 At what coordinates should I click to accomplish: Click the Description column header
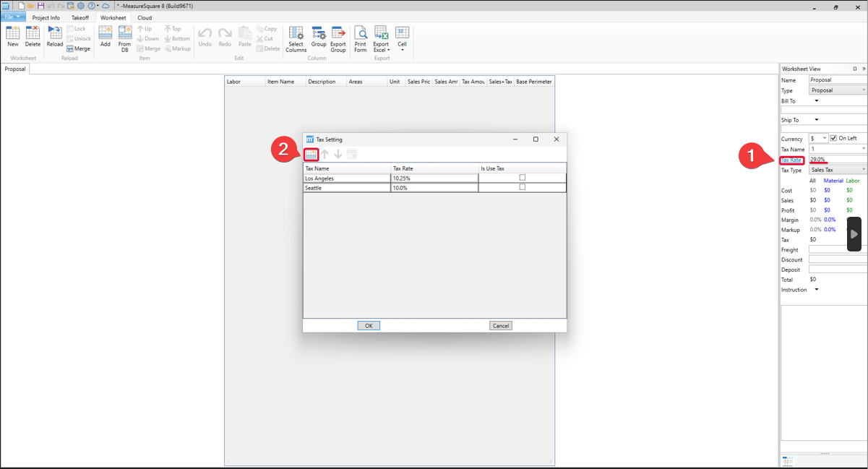coord(326,82)
